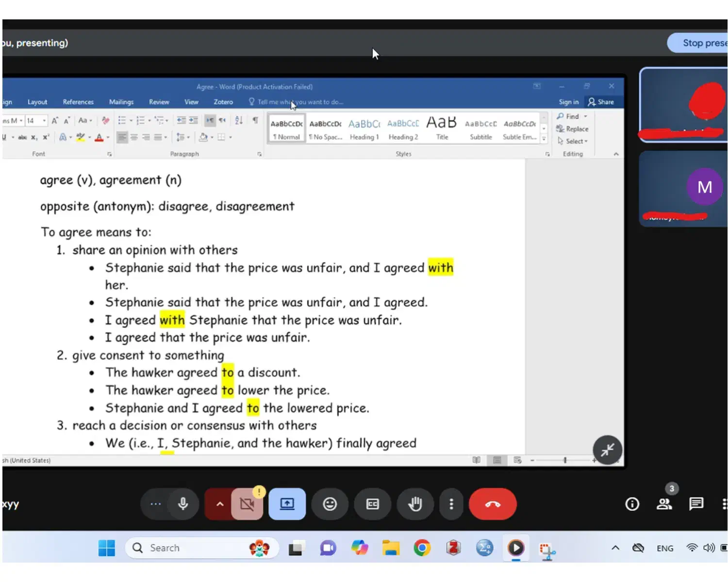This screenshot has width=728, height=582.
Task: Open the emoji reactions panel
Action: click(x=330, y=504)
